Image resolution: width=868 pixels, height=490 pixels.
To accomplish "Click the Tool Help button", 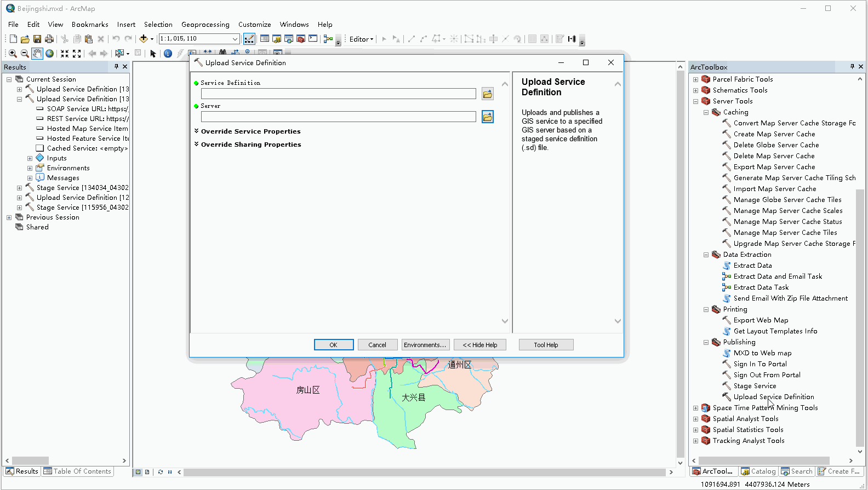I will tap(546, 345).
